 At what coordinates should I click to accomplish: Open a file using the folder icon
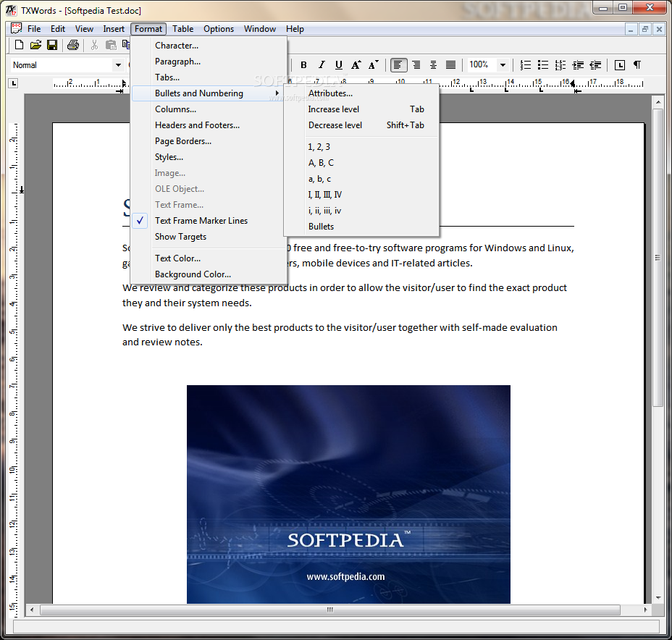click(35, 45)
